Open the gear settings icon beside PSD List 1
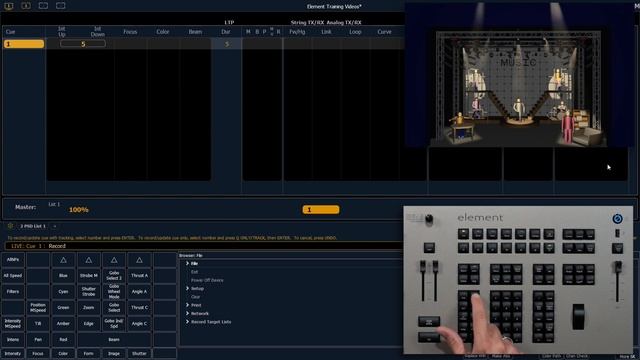The image size is (640, 360). (10, 226)
